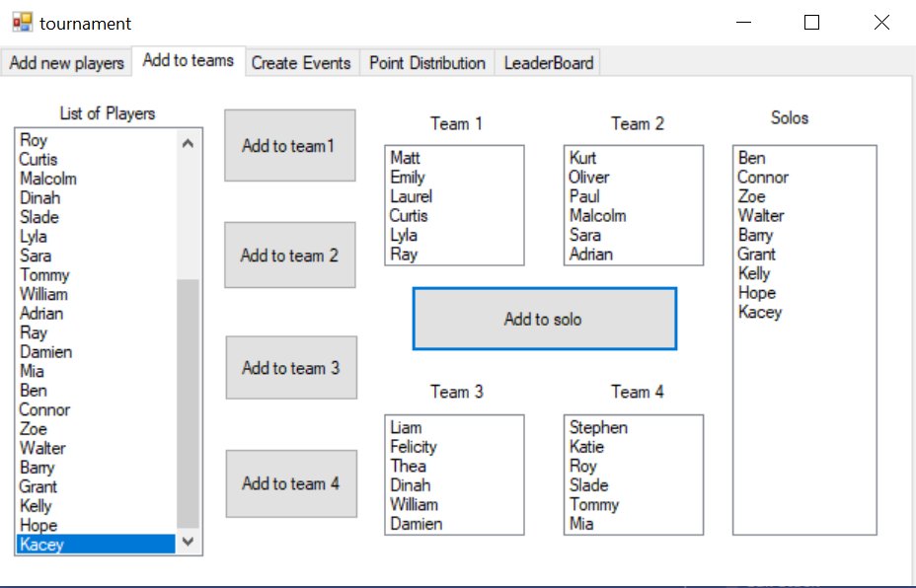View the LeaderBoard tab
This screenshot has height=588, width=916.
pos(548,62)
